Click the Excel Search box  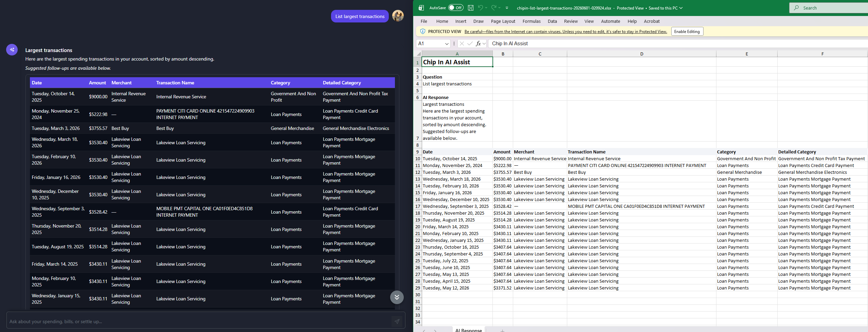click(829, 8)
